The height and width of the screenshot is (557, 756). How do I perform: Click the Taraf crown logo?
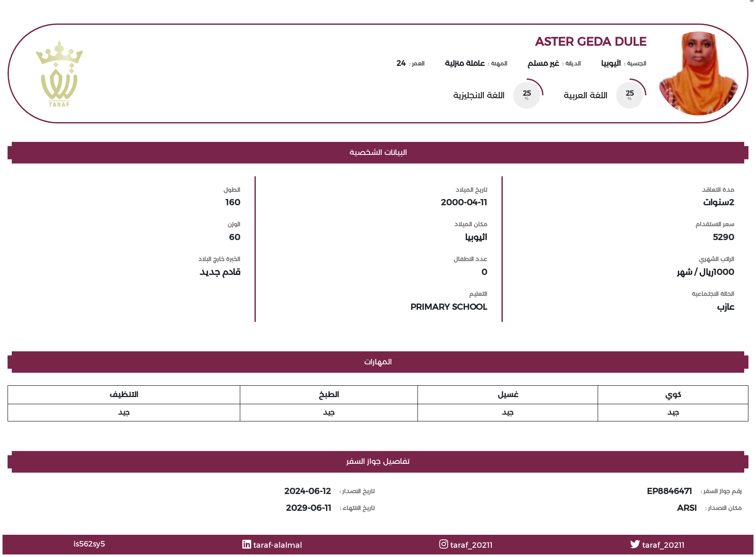click(x=59, y=74)
